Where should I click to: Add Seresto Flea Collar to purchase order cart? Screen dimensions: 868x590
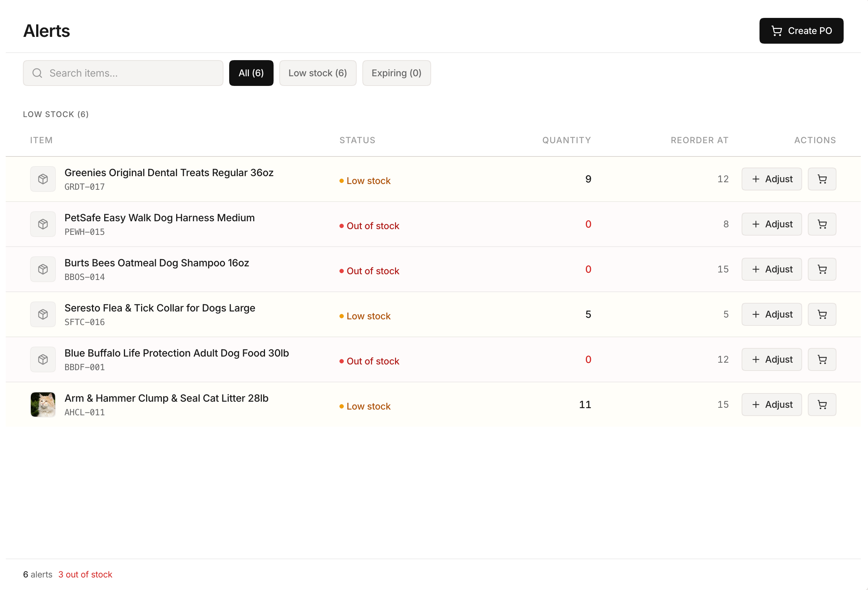822,314
